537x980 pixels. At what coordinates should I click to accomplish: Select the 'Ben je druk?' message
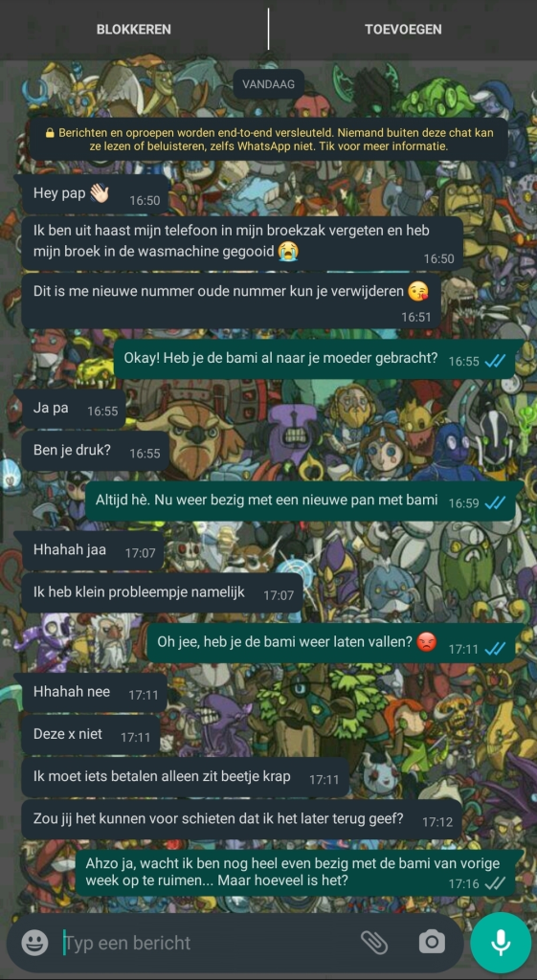[96, 451]
